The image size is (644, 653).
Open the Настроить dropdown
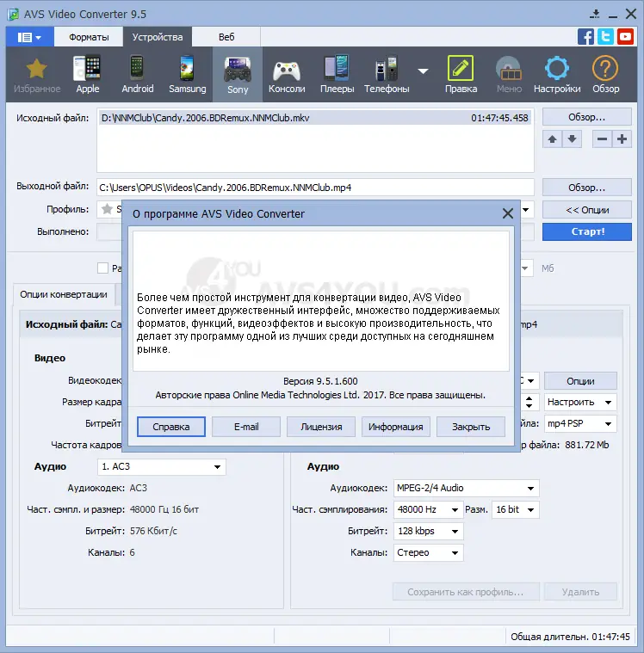(580, 403)
